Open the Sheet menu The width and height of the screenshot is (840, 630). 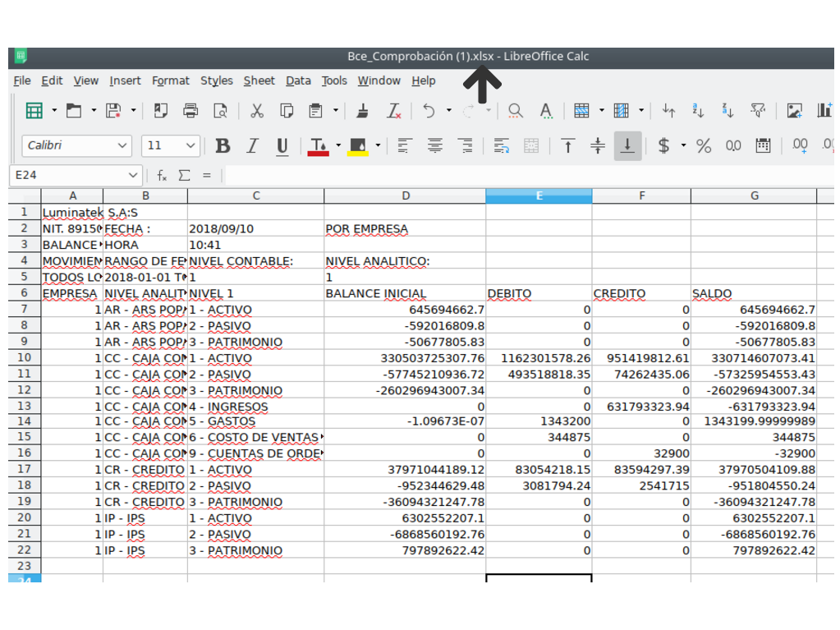click(259, 80)
